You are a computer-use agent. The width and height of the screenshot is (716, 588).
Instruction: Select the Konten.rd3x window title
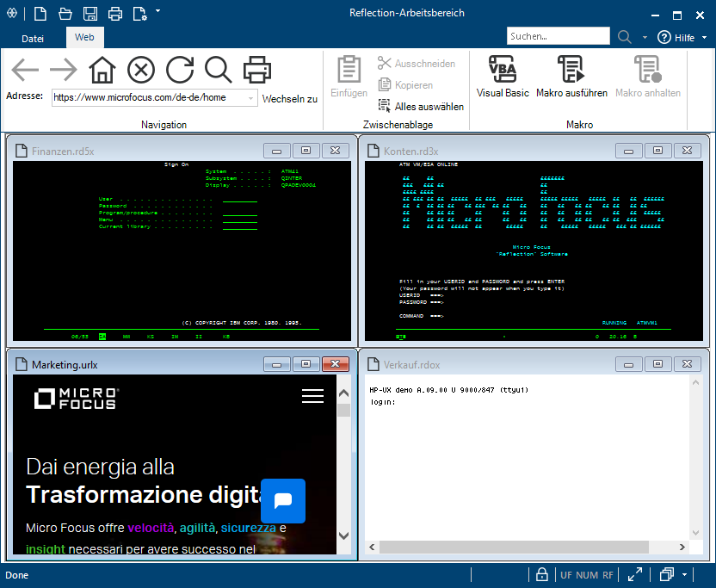tap(411, 152)
